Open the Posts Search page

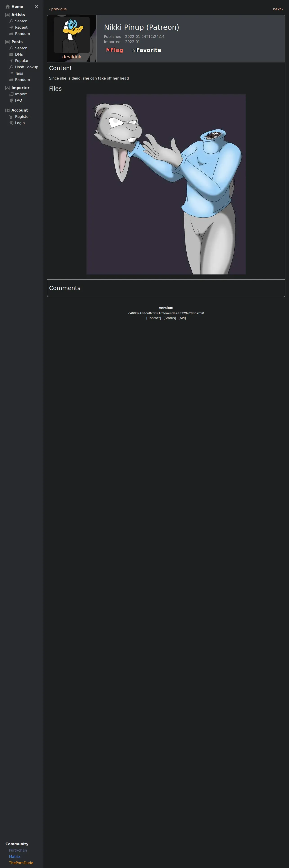21,48
